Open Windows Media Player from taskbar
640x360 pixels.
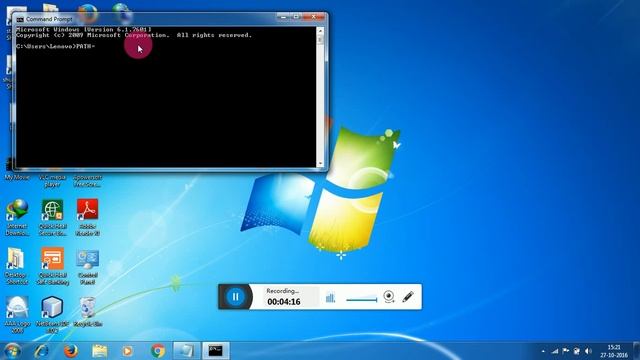pyautogui.click(x=128, y=351)
